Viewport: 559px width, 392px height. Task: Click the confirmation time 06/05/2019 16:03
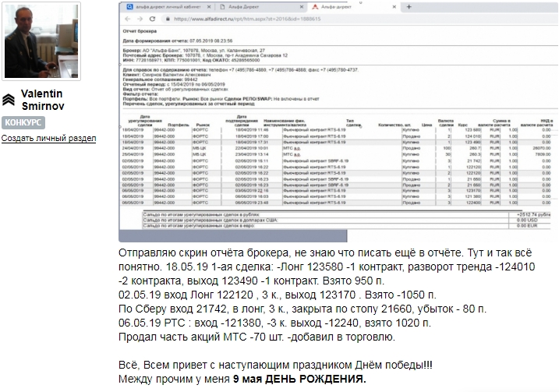point(252,196)
